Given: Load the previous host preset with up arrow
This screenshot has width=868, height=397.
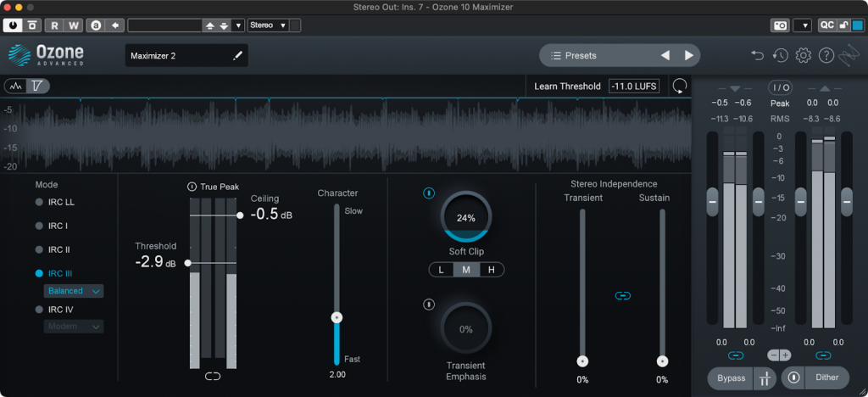Looking at the screenshot, I should pos(210,25).
